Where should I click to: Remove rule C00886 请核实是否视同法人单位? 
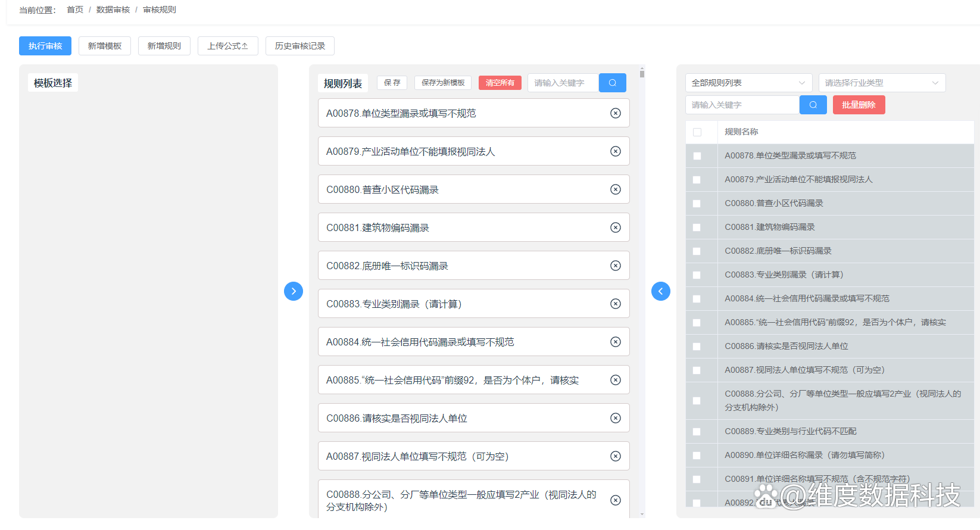(x=616, y=418)
